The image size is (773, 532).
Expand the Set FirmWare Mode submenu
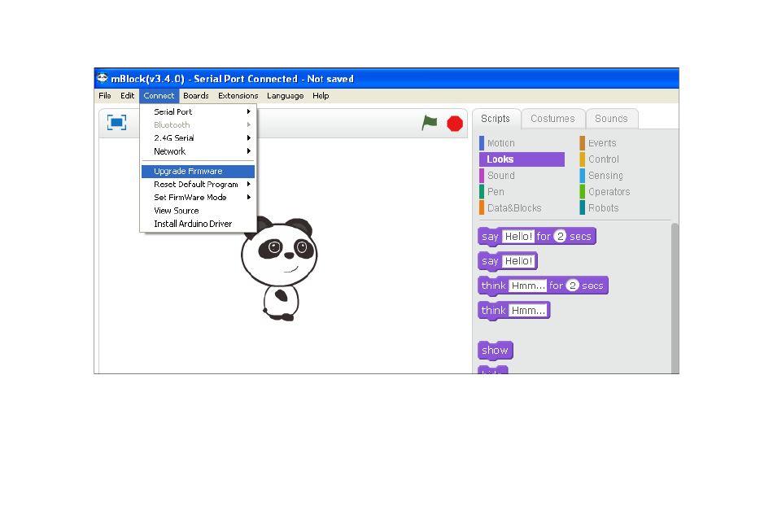(x=199, y=197)
